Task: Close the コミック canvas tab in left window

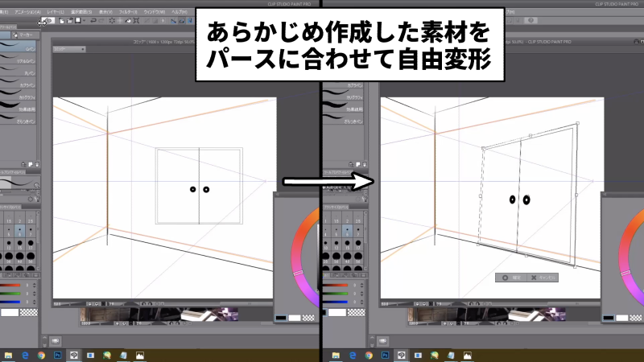Action: 83,49
